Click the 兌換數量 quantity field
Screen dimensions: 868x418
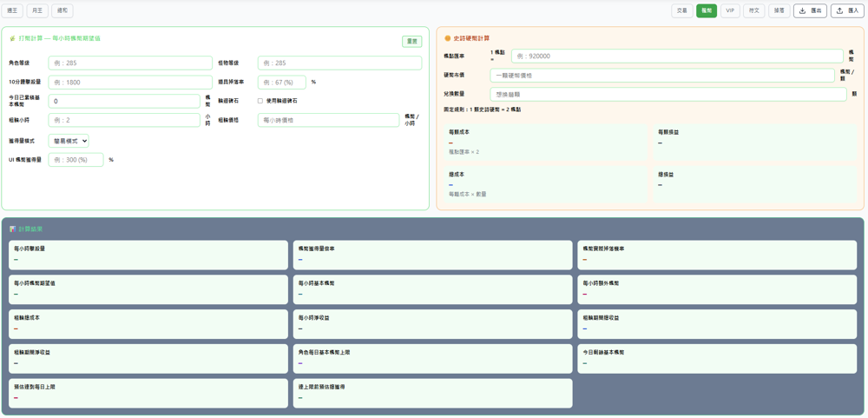[x=668, y=94]
